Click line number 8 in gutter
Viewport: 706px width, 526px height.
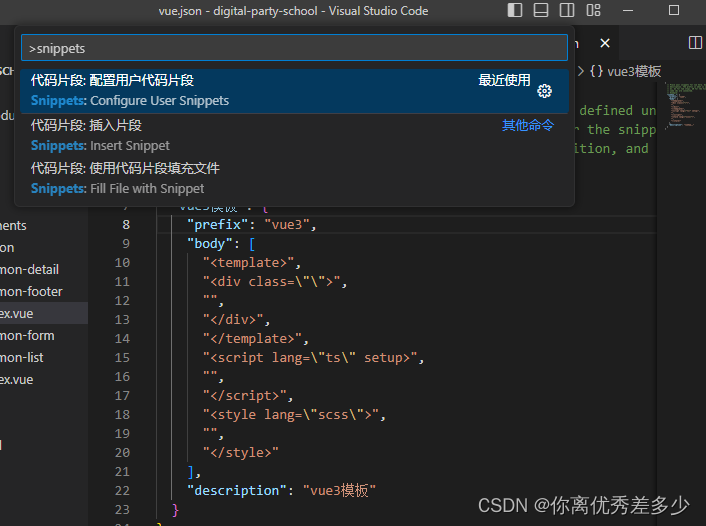126,224
